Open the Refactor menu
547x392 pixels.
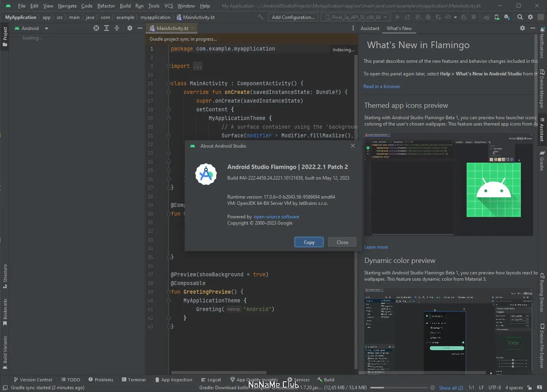[106, 6]
